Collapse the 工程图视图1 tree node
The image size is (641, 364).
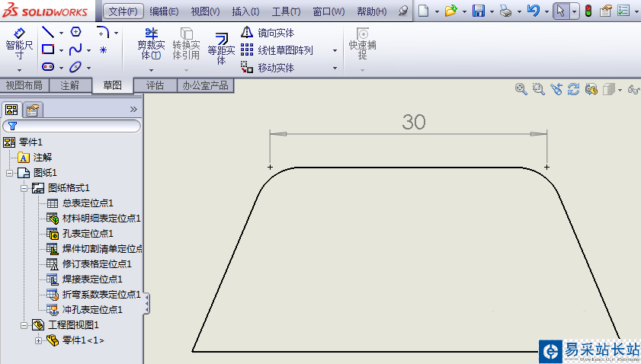[x=24, y=325]
